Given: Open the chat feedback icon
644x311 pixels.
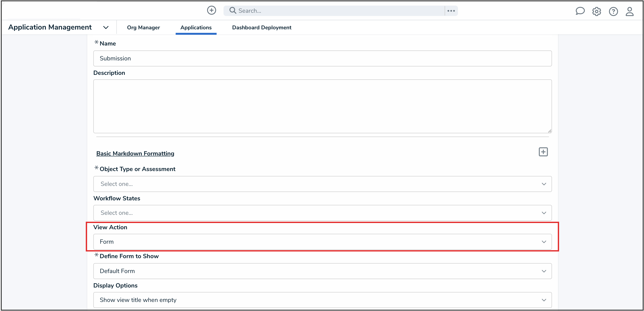Looking at the screenshot, I should [x=580, y=11].
